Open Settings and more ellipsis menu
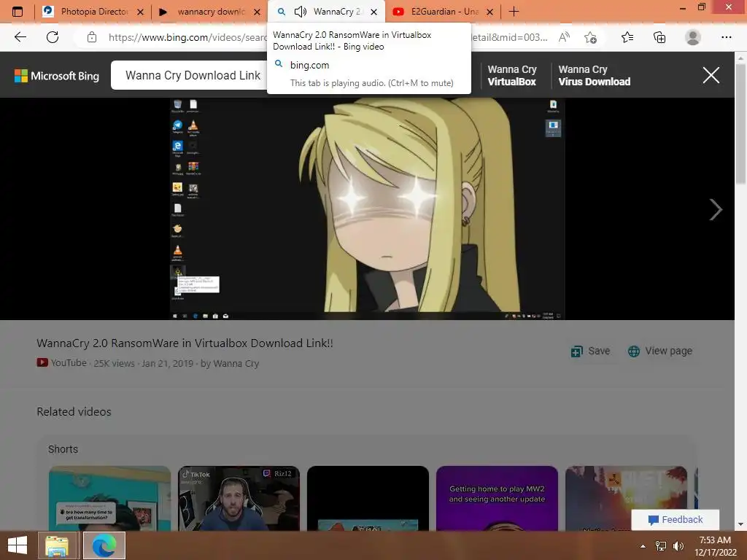The width and height of the screenshot is (747, 560). [x=726, y=37]
